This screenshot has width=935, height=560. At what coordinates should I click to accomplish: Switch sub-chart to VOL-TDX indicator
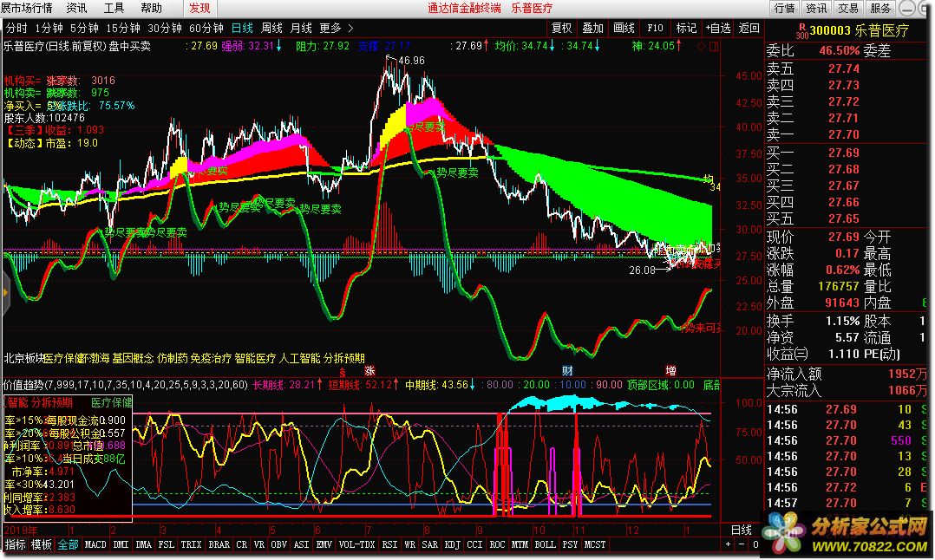coord(356,544)
